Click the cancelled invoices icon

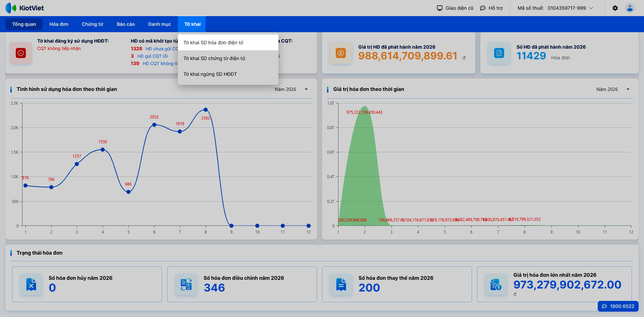tap(31, 284)
